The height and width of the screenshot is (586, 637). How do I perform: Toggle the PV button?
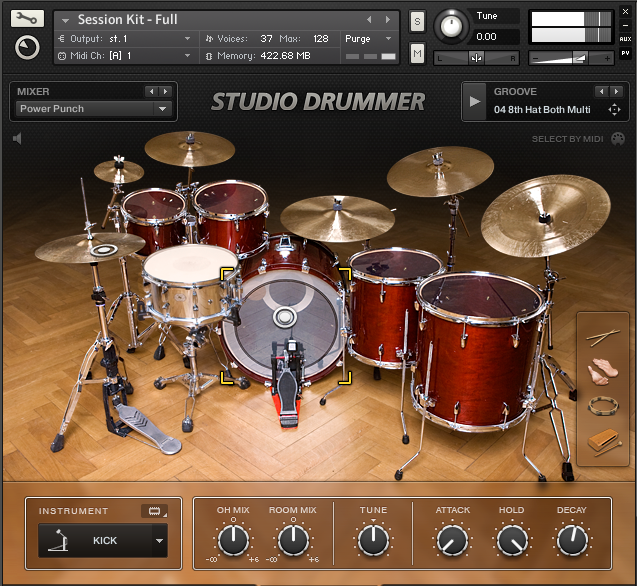point(625,53)
